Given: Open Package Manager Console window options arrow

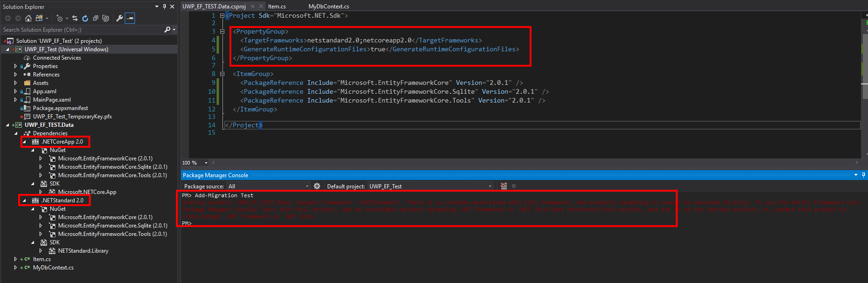Looking at the screenshot, I should (x=856, y=175).
